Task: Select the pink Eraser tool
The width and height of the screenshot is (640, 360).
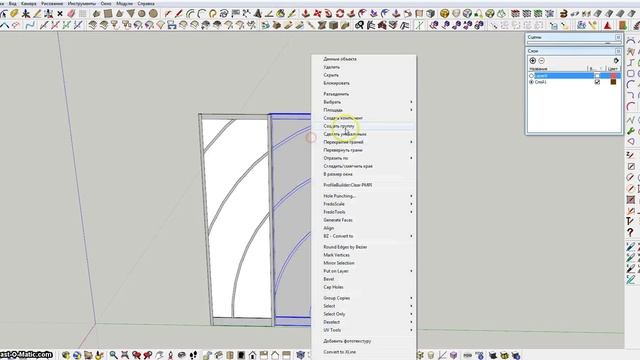Action: (x=71, y=13)
